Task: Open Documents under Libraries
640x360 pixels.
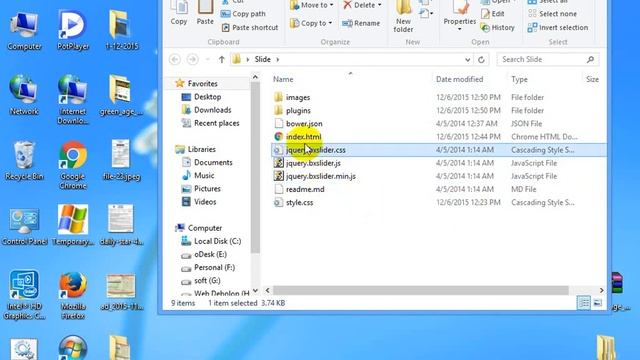Action: pyautogui.click(x=213, y=162)
